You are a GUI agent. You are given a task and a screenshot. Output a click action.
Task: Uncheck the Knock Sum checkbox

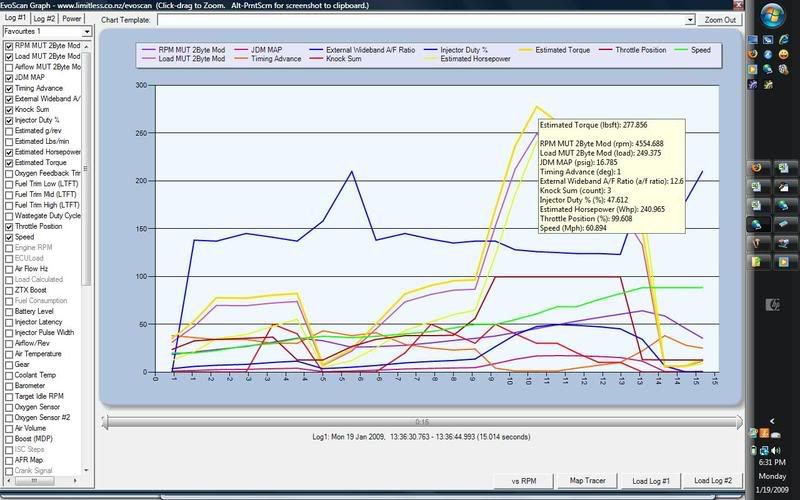pos(10,109)
